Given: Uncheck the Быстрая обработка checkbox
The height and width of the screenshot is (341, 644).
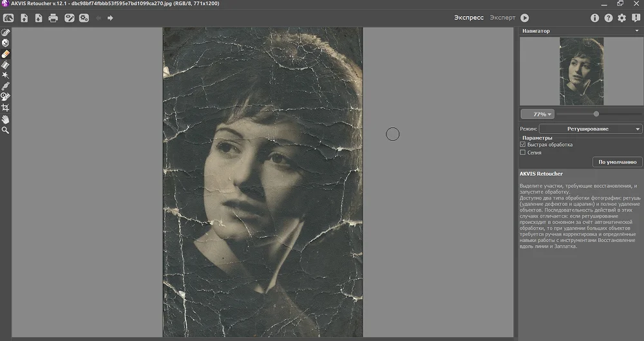Looking at the screenshot, I should pyautogui.click(x=523, y=145).
